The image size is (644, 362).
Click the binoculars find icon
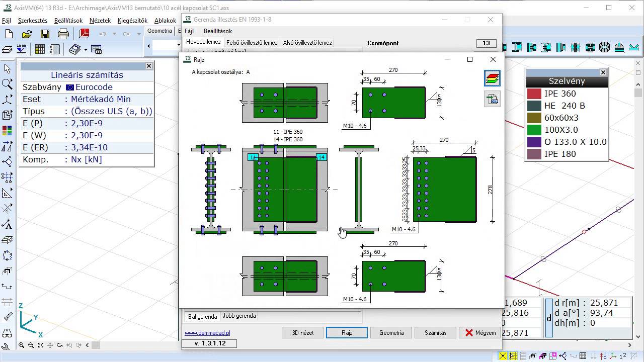pos(7,333)
